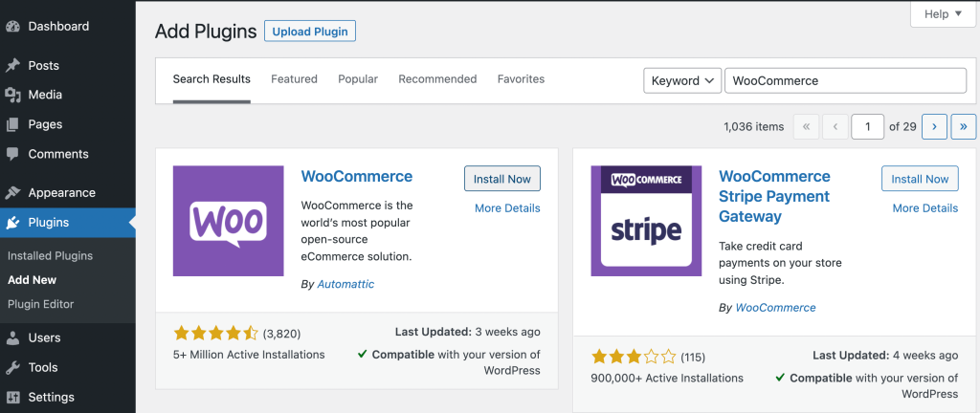This screenshot has width=980, height=413.
Task: Select the Add New submenu item
Action: (x=32, y=280)
